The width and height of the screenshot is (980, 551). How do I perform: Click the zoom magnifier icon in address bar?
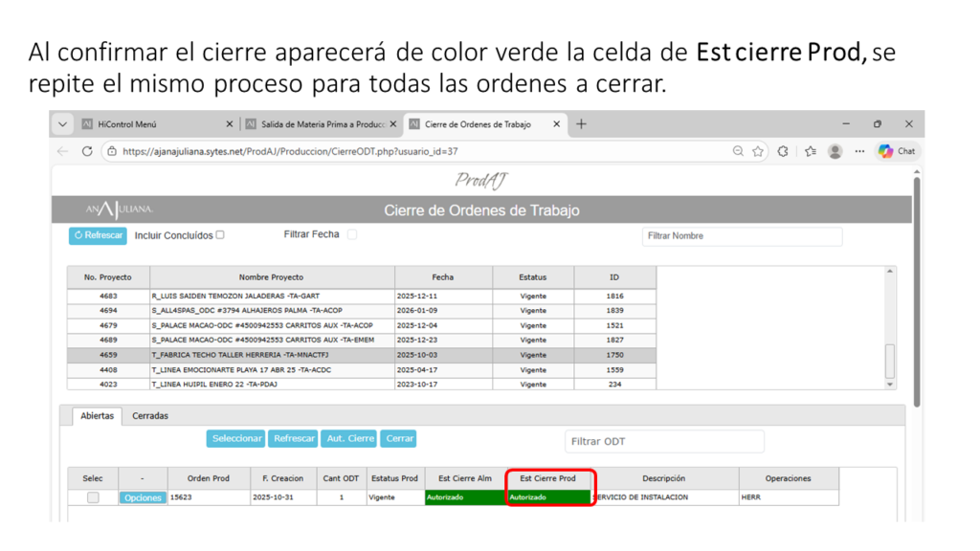pyautogui.click(x=738, y=151)
